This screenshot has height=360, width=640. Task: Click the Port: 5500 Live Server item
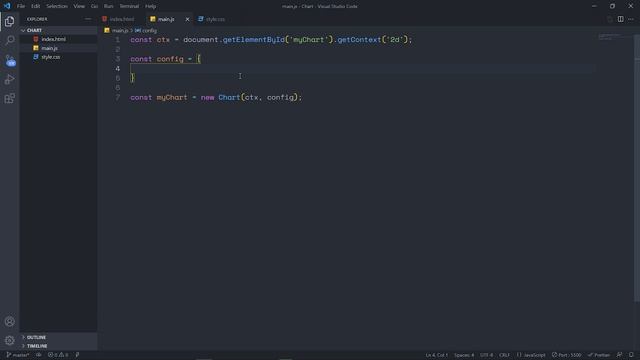pos(567,355)
